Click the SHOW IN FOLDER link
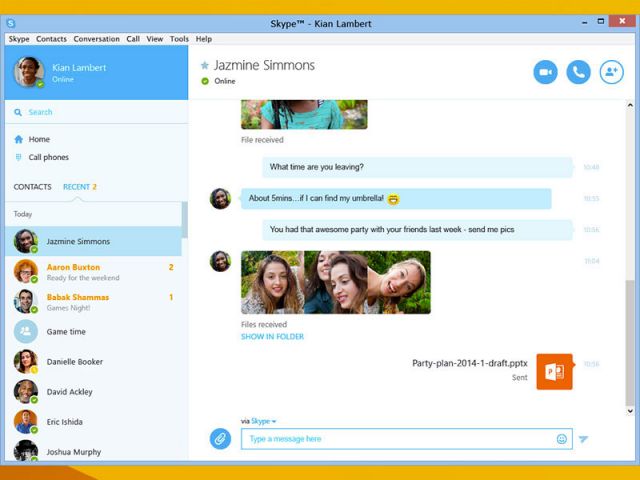Image resolution: width=640 pixels, height=480 pixels. (x=272, y=337)
